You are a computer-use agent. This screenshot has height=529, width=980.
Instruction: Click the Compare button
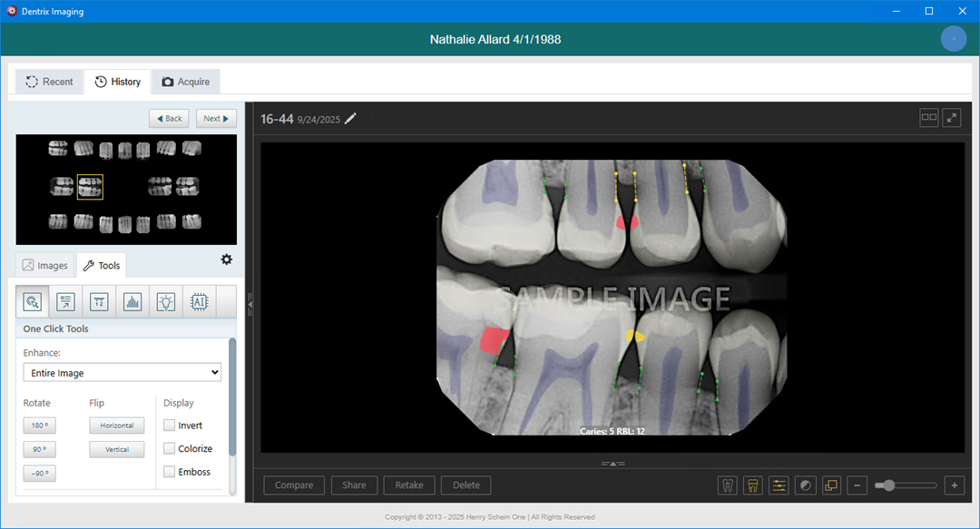click(x=294, y=485)
